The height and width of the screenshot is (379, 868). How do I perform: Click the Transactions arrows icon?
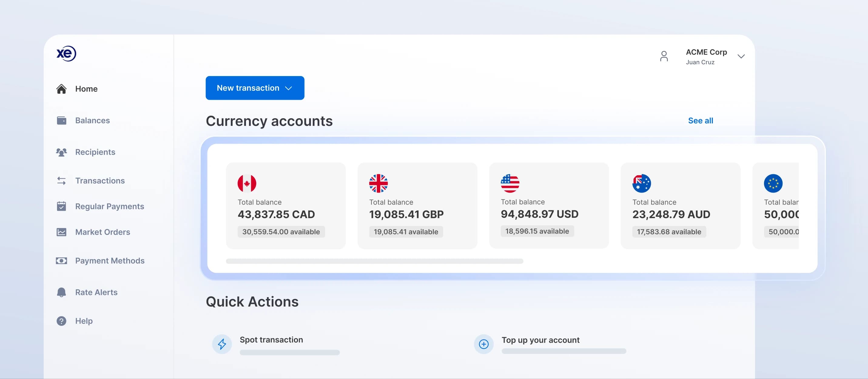click(61, 181)
